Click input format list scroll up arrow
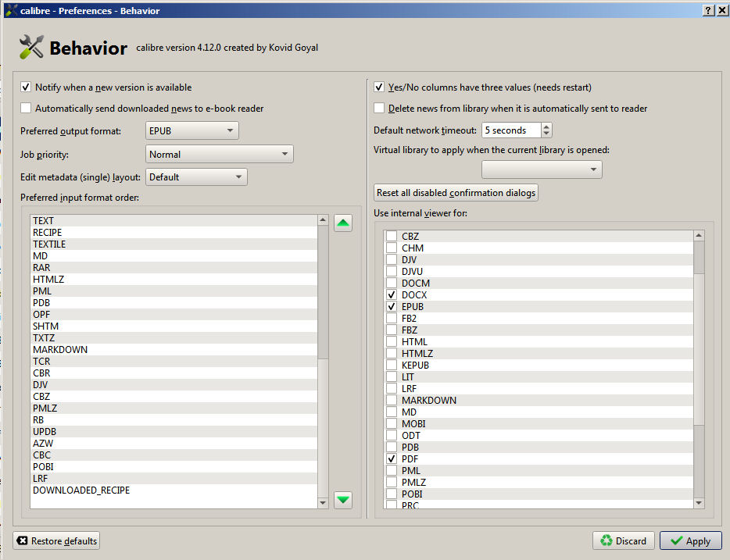 click(x=323, y=220)
